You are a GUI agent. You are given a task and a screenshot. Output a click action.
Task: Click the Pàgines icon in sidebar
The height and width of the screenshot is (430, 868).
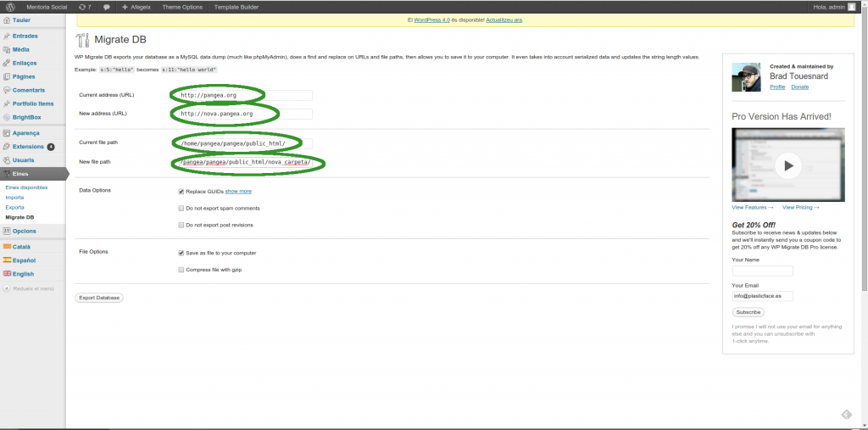tap(6, 76)
